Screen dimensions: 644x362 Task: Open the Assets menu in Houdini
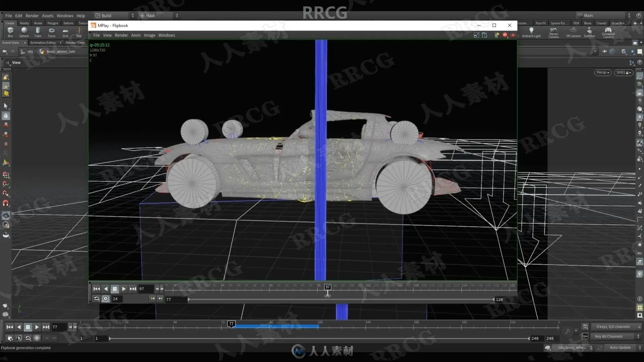(47, 16)
